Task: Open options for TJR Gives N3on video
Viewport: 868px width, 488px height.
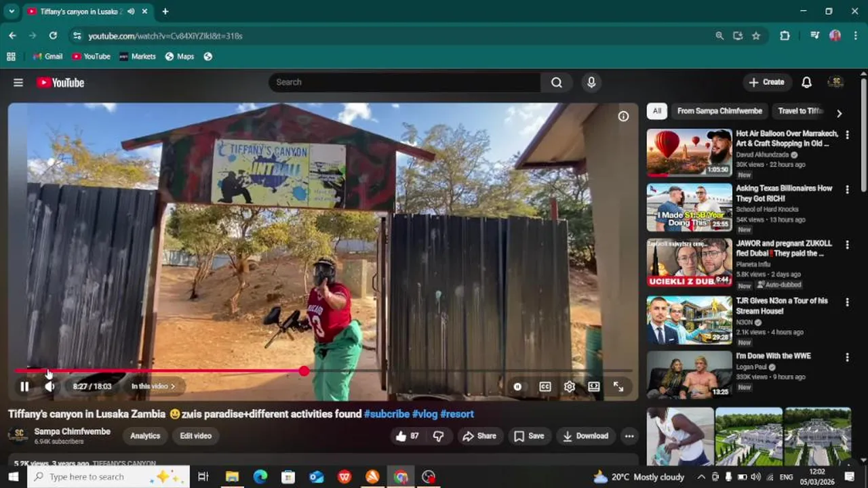Action: click(847, 302)
